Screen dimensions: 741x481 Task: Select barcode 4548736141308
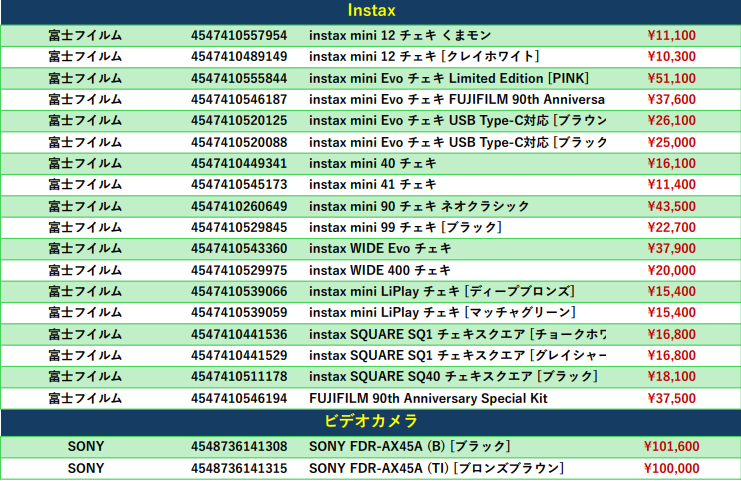tap(239, 447)
